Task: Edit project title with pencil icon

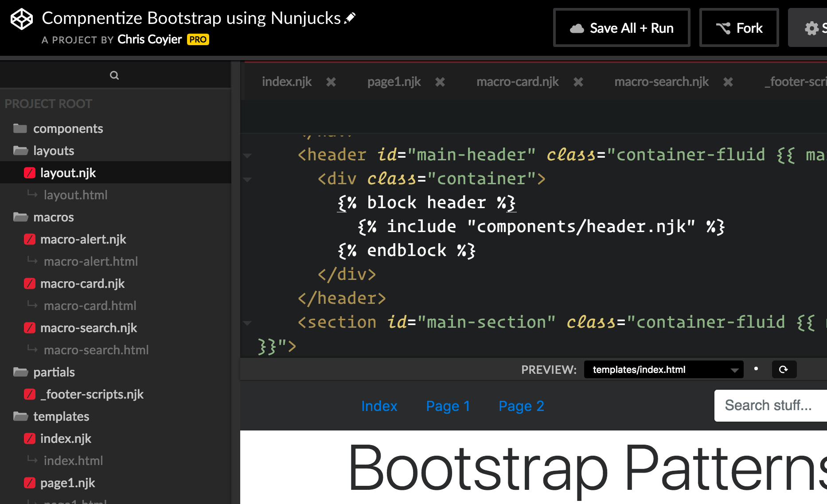Action: [x=350, y=18]
